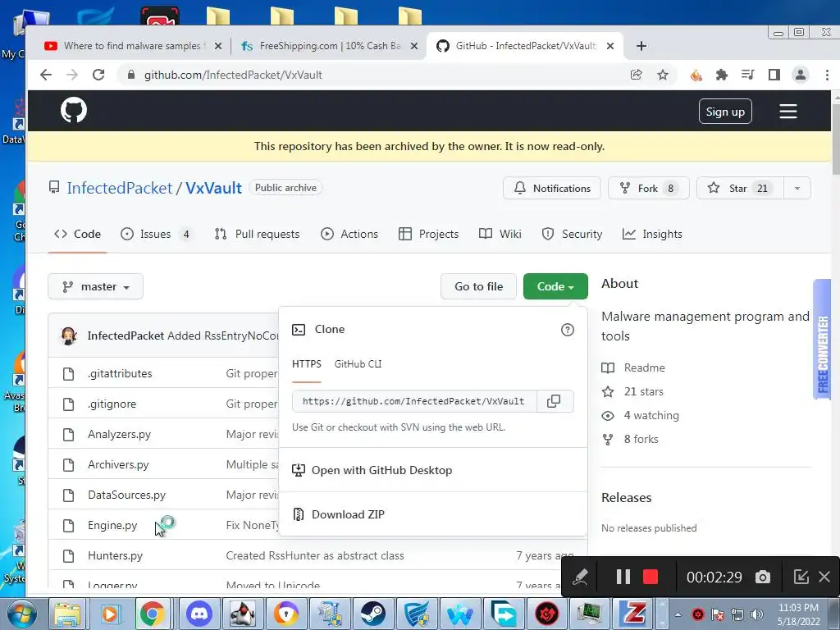
Task: Select the GitHub CLI clone tab
Action: click(x=358, y=364)
